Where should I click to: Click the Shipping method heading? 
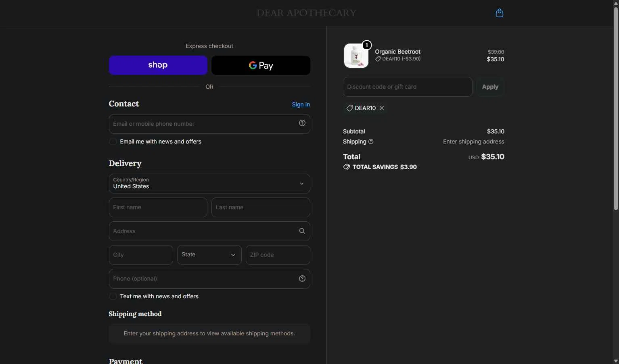coord(135,314)
